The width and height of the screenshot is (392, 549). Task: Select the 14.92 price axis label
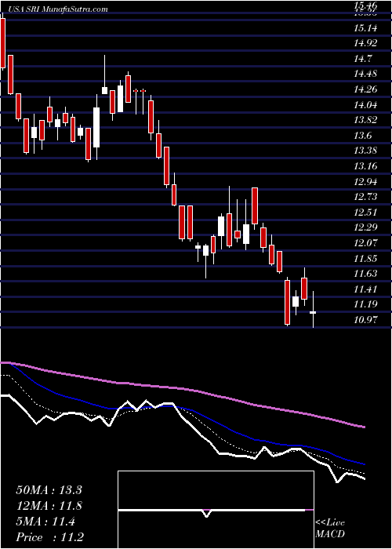point(366,43)
